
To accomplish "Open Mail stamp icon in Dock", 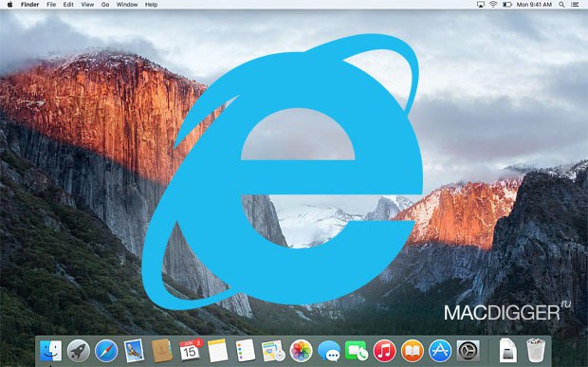I will pyautogui.click(x=134, y=351).
